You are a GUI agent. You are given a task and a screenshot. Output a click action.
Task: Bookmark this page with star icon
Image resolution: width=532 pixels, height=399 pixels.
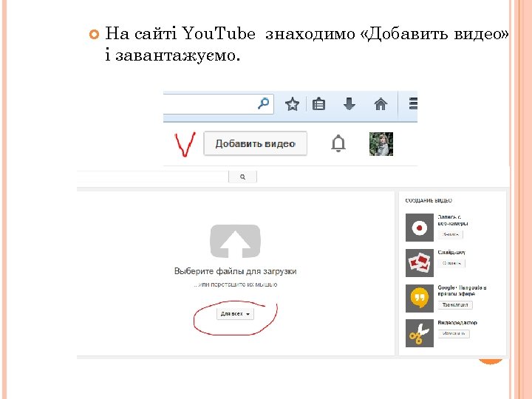click(x=292, y=104)
